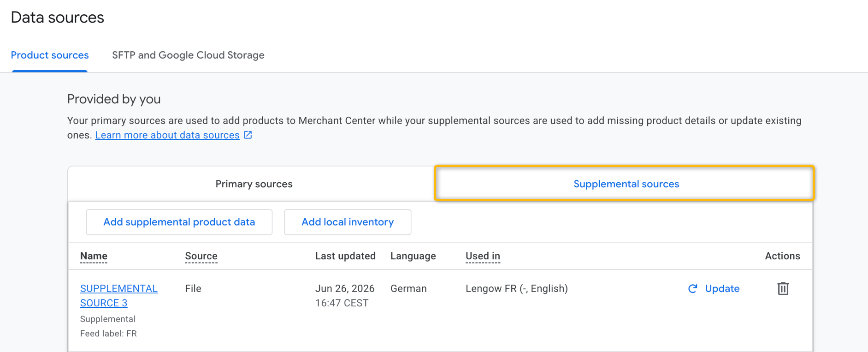Click the external link icon after Learn more
Viewport: 868px width, 352px height.
point(248,135)
